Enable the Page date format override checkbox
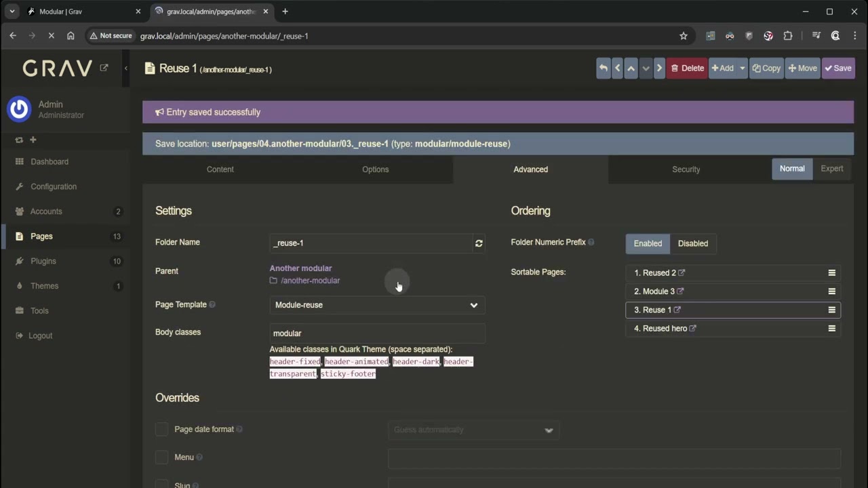868x488 pixels. click(161, 429)
